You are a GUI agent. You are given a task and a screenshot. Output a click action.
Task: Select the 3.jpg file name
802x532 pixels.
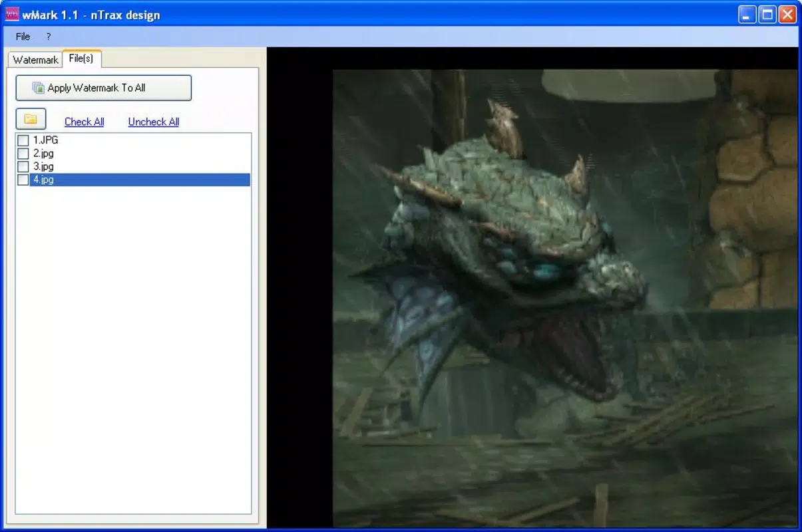coord(43,166)
